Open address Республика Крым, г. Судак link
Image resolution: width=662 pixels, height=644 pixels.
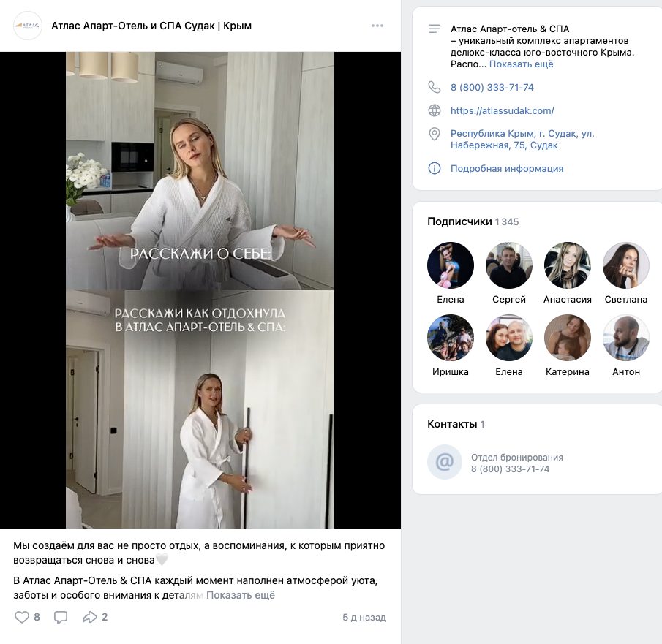click(522, 140)
